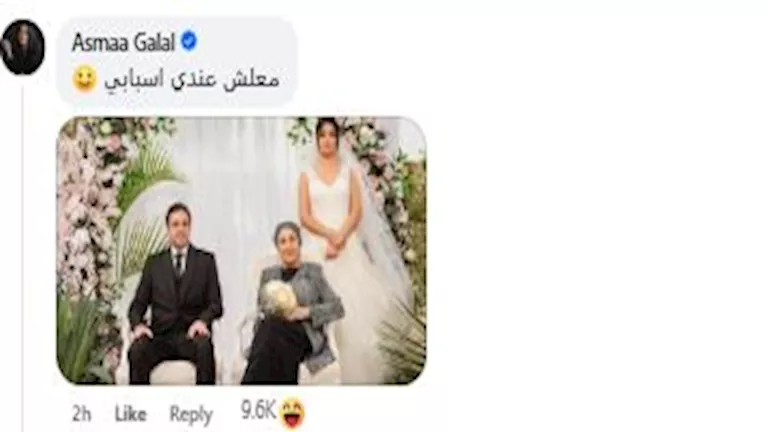Open the Asmaa Galal profile name link
The width and height of the screenshot is (768, 432).
123,43
